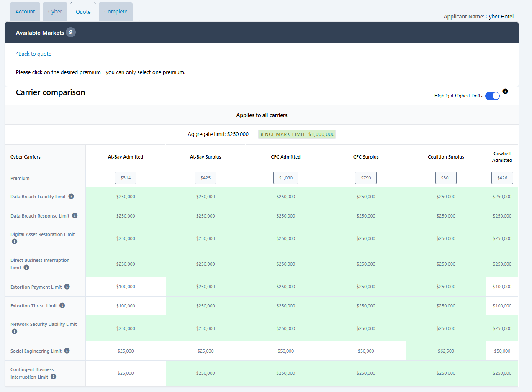The width and height of the screenshot is (532, 392).
Task: Click info icon next to Social Engineering Limit
Action: pyautogui.click(x=67, y=351)
